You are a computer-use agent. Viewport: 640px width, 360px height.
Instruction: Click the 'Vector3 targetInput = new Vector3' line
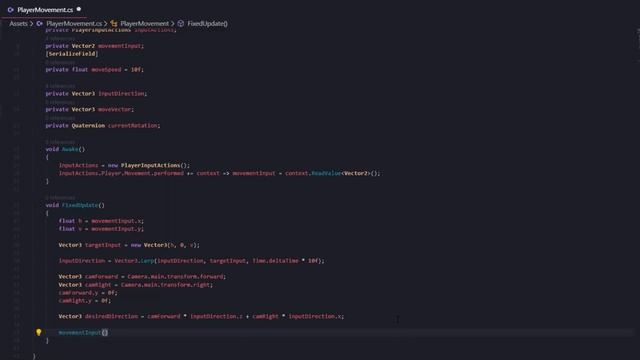point(129,245)
